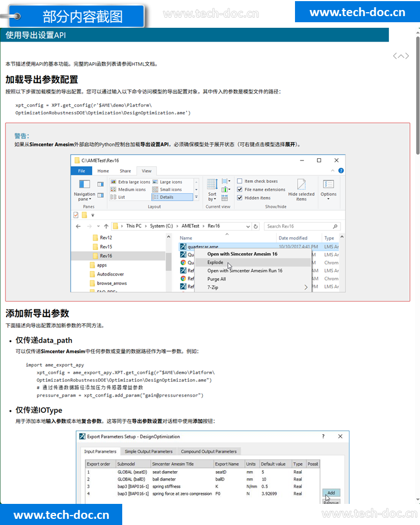Expand the 7-Zip submenu arrow

306,287
